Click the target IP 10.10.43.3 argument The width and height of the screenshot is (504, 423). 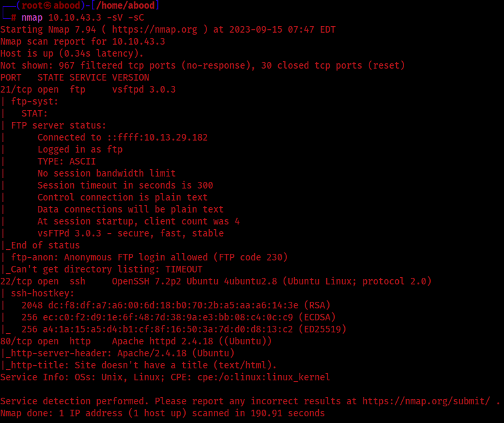point(75,18)
